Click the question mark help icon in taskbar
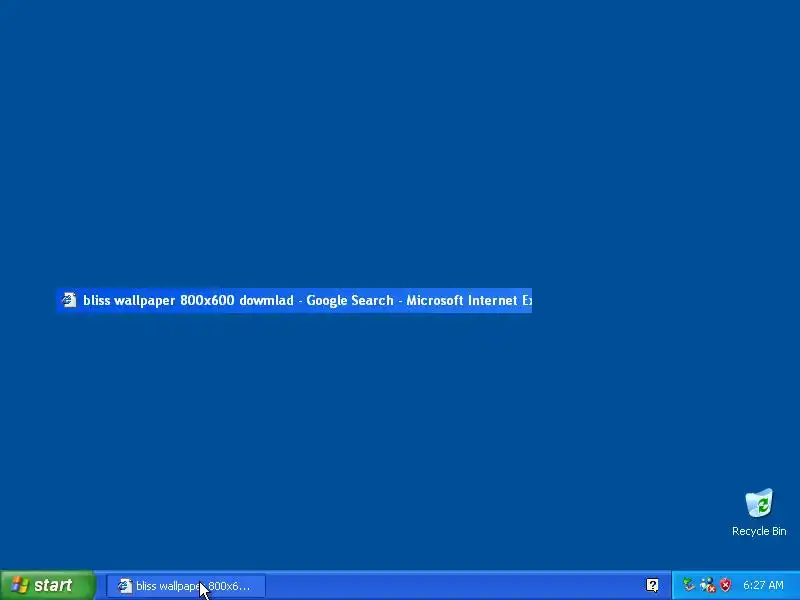 tap(652, 585)
